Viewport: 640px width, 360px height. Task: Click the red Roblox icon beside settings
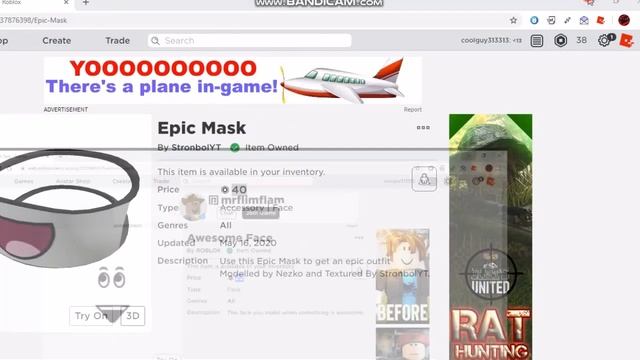point(627,40)
